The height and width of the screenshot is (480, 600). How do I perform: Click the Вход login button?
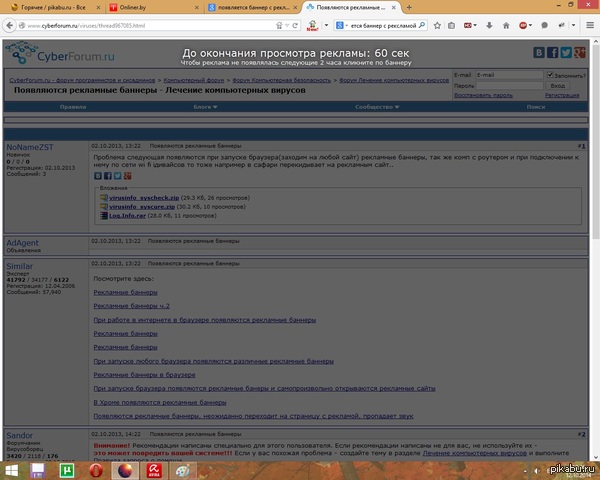558,86
